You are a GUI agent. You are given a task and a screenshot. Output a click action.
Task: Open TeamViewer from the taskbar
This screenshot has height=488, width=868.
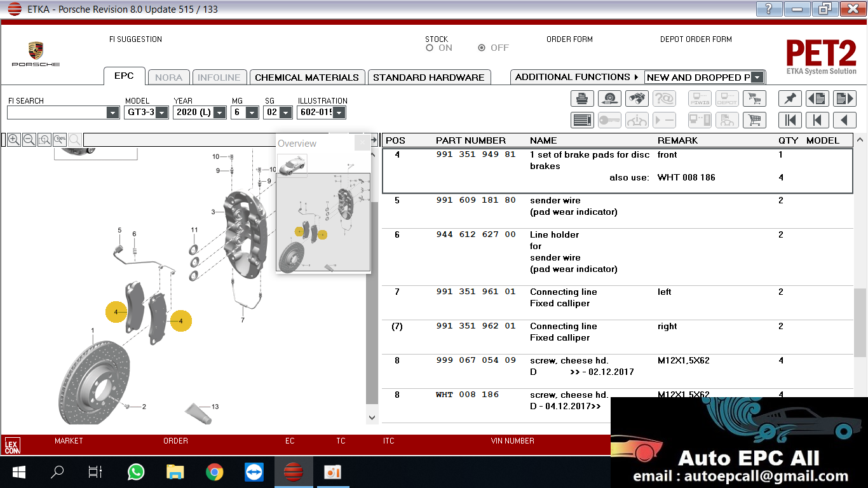click(x=254, y=472)
